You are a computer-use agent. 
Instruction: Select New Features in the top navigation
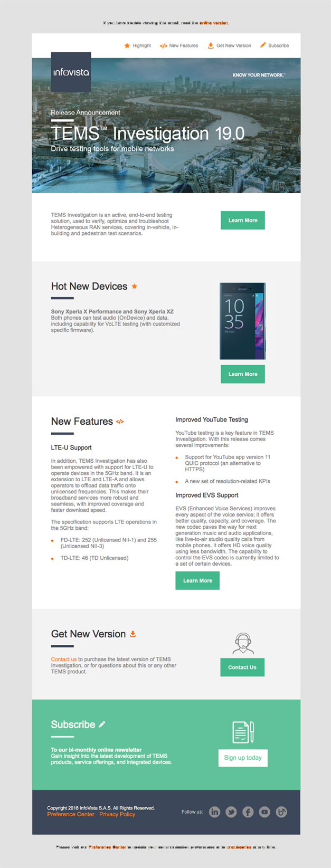179,45
